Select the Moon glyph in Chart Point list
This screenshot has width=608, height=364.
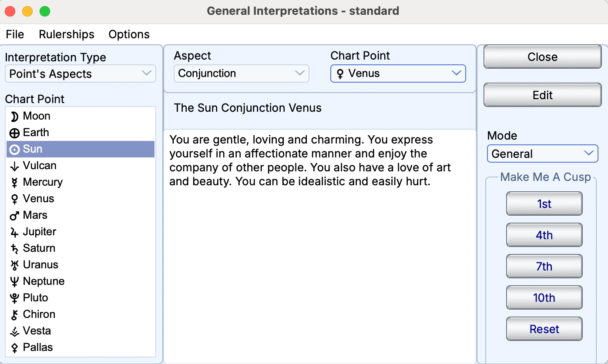click(15, 116)
